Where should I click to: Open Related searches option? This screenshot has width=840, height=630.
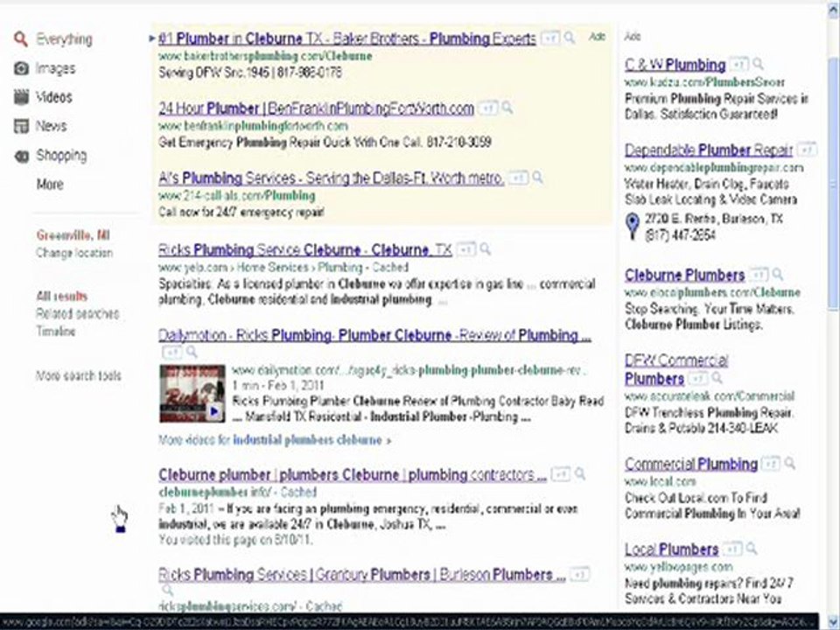78,314
